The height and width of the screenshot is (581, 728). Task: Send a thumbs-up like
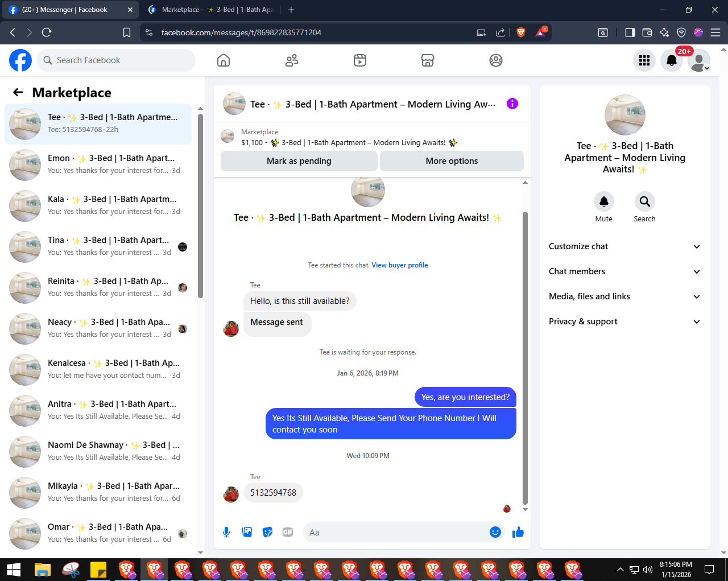518,532
